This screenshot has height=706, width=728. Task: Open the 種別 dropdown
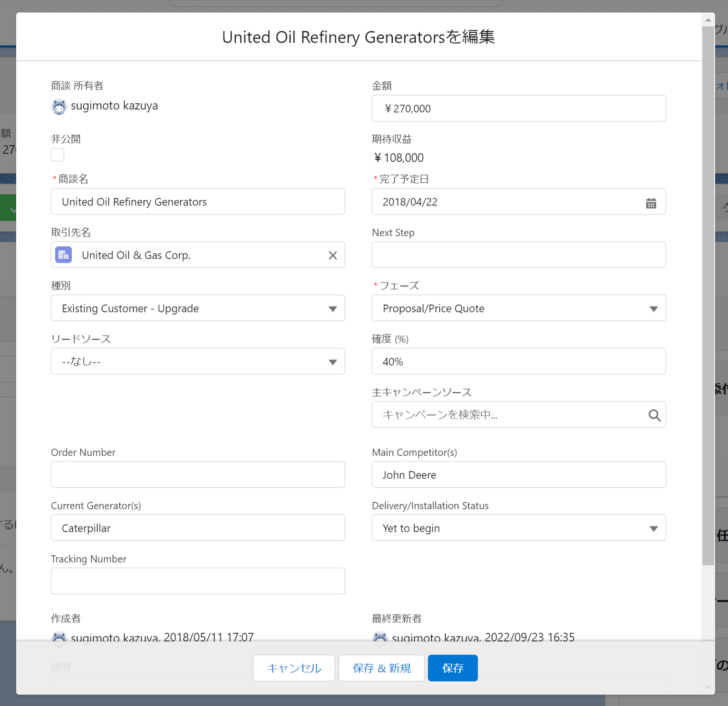[x=198, y=308]
